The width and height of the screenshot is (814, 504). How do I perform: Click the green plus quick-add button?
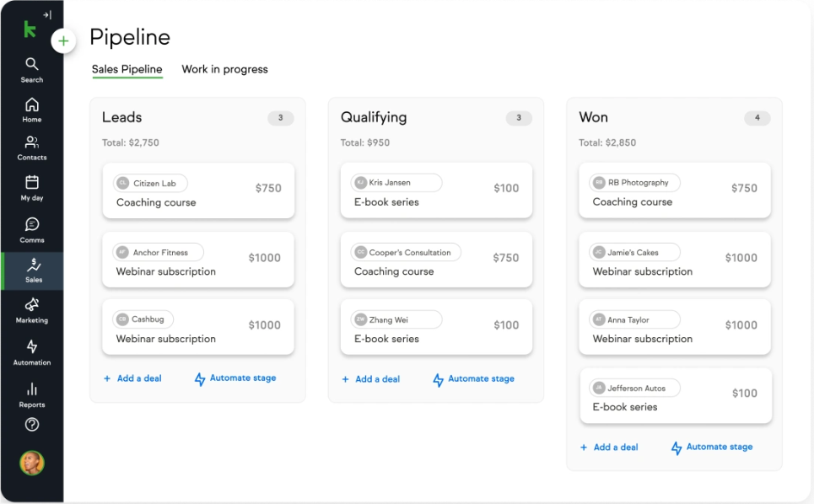pos(63,40)
